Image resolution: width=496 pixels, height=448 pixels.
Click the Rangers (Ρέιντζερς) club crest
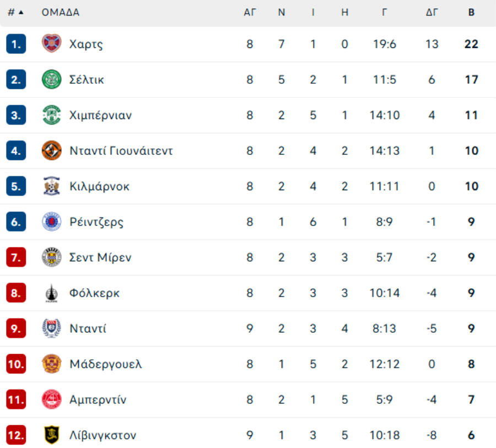51,222
